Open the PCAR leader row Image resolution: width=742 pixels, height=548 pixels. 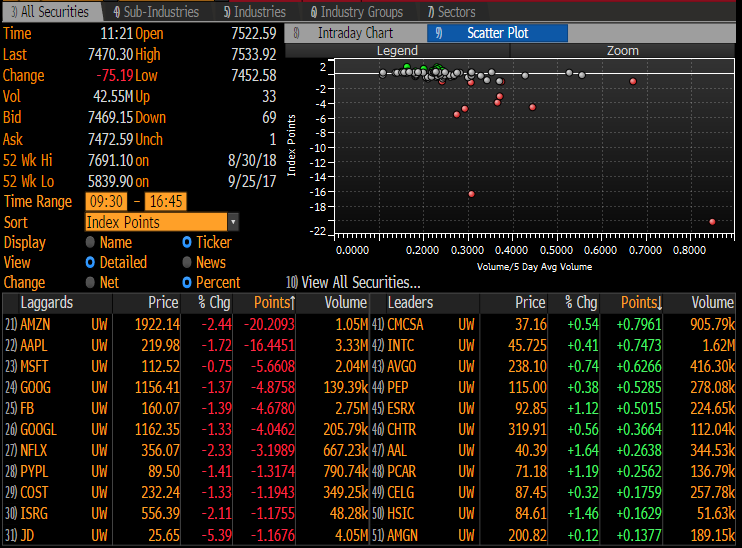point(554,472)
